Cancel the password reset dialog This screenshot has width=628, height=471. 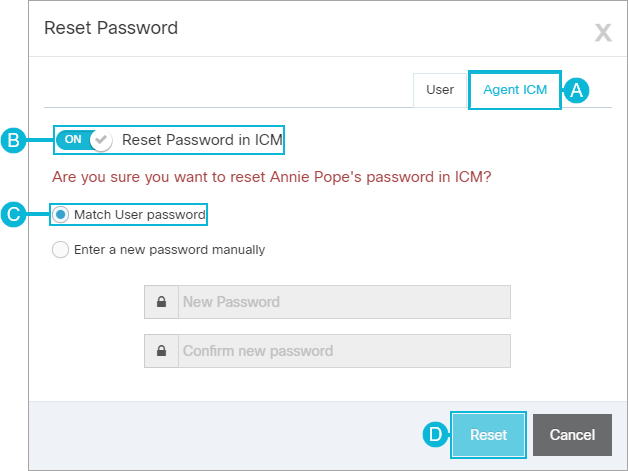(572, 435)
